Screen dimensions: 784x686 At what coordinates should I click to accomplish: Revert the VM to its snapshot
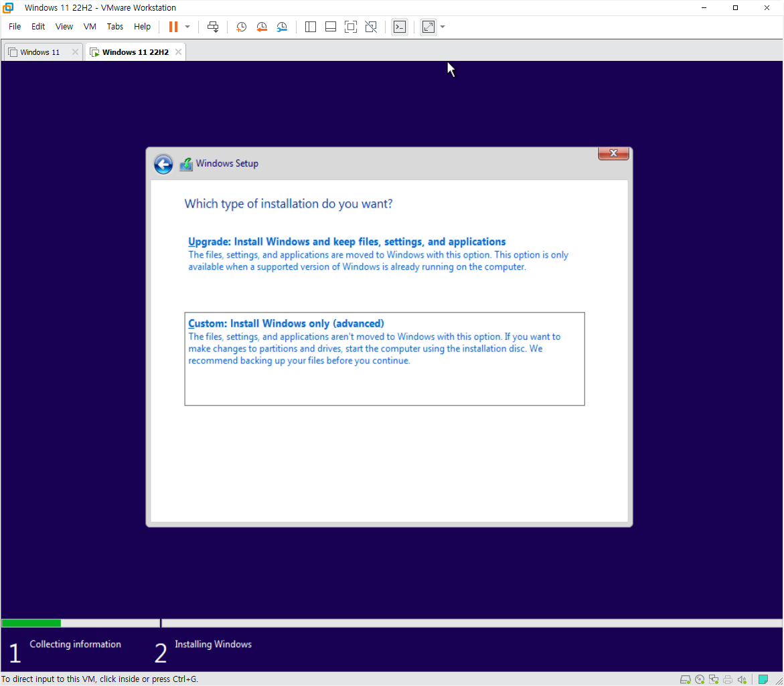click(x=262, y=27)
